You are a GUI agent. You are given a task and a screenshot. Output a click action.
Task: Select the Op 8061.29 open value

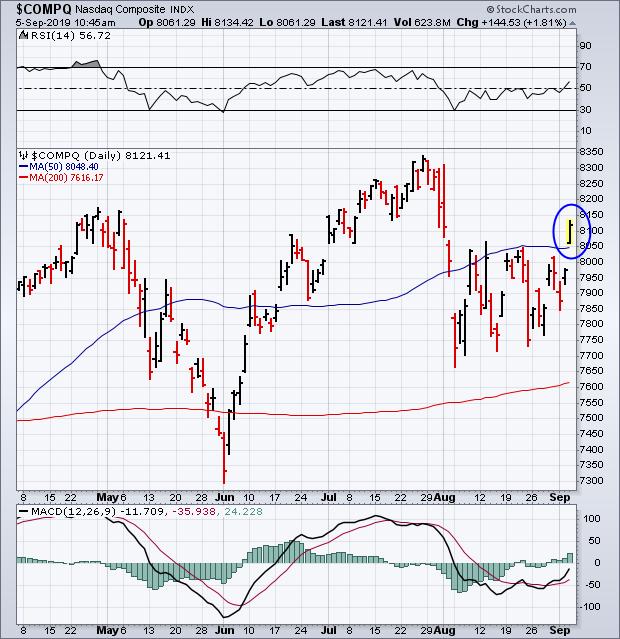coord(167,22)
